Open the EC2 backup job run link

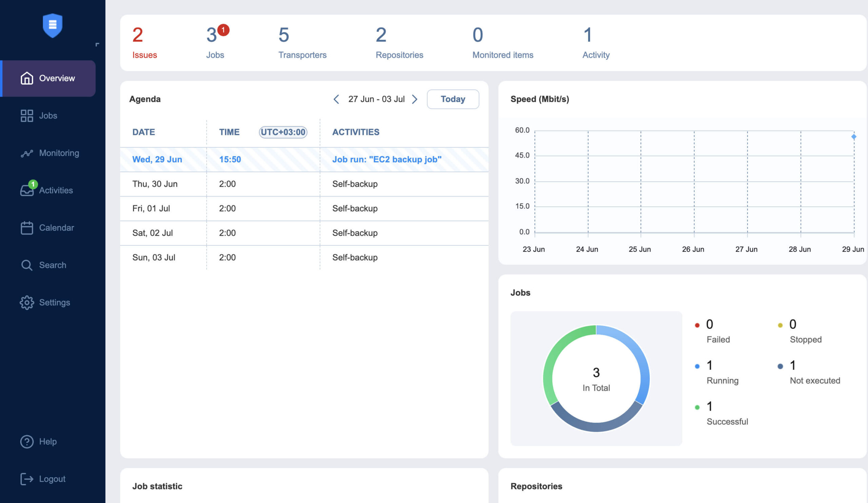(387, 159)
